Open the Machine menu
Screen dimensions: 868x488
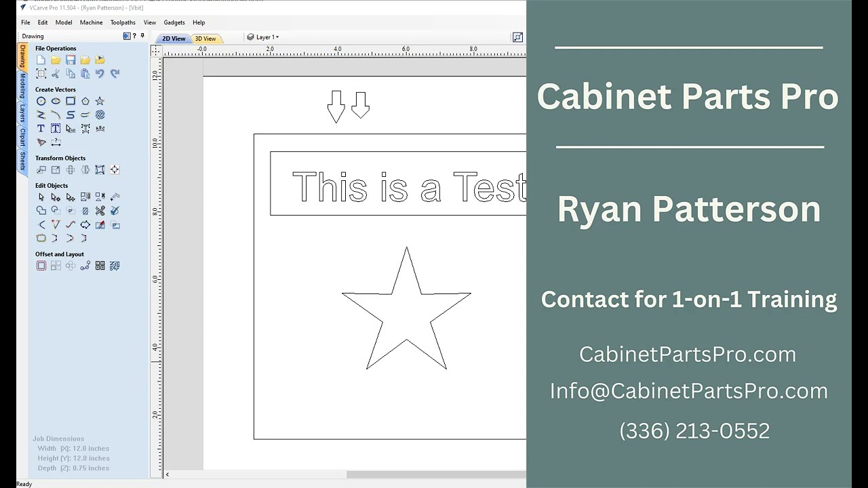coord(91,22)
